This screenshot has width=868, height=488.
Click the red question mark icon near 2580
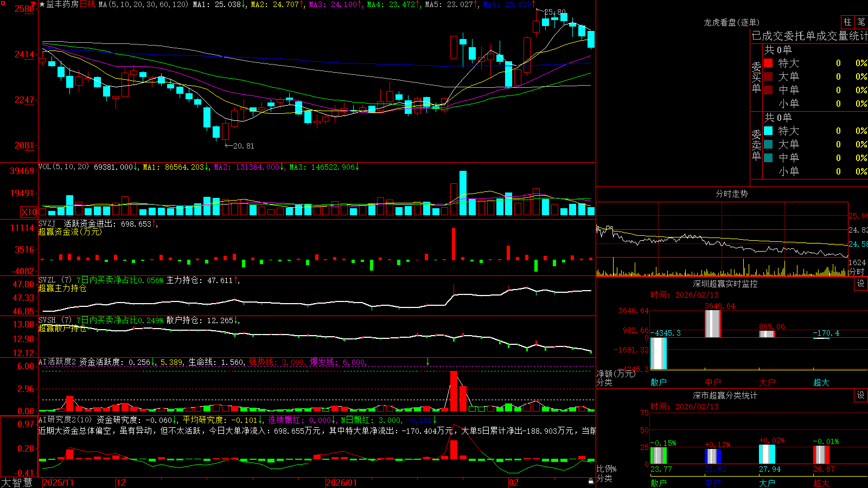pos(34,4)
